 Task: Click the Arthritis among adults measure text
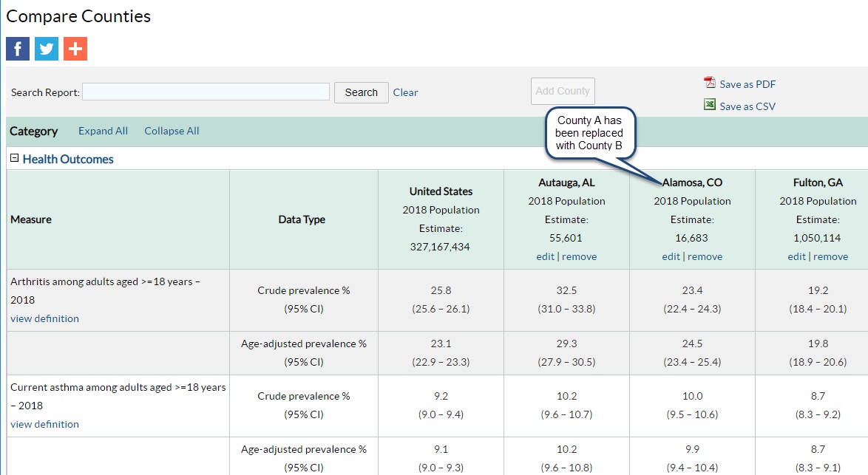click(105, 290)
